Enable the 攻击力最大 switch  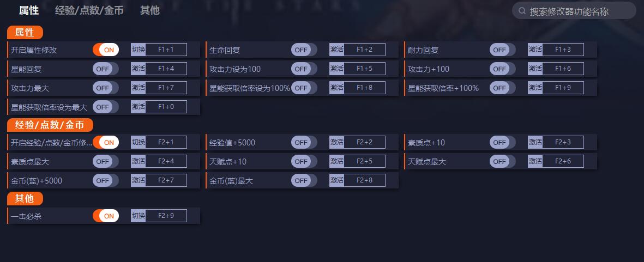pos(106,88)
